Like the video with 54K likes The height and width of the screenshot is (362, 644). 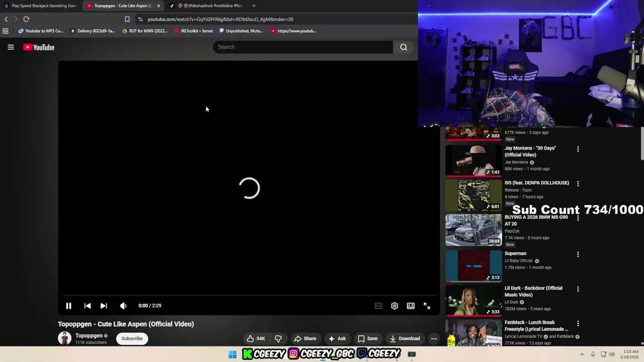coord(256,338)
